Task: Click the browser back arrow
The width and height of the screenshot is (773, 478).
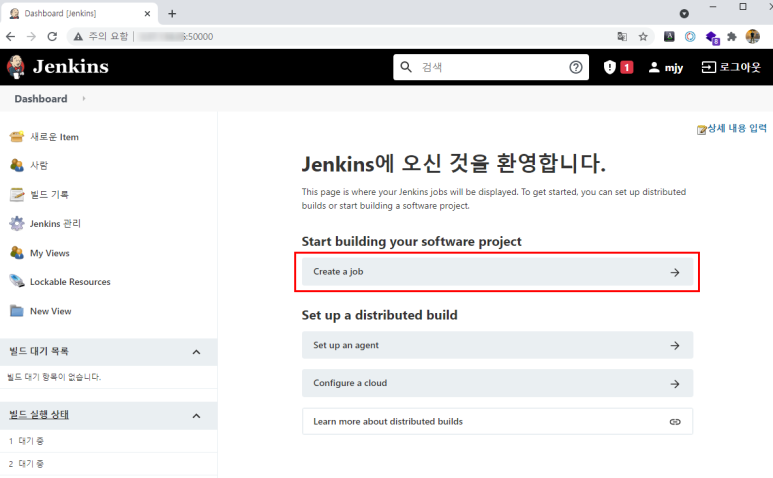Action: pos(10,36)
